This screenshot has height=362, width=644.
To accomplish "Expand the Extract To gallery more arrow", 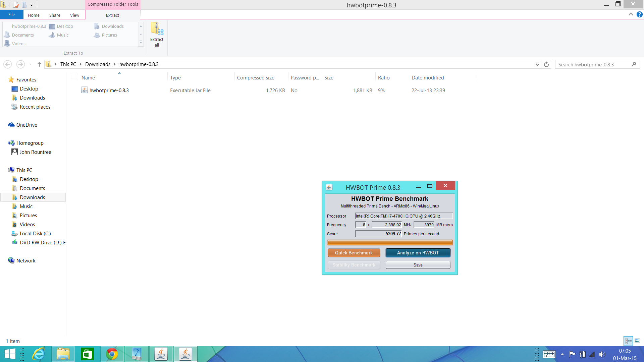I will coord(141,43).
